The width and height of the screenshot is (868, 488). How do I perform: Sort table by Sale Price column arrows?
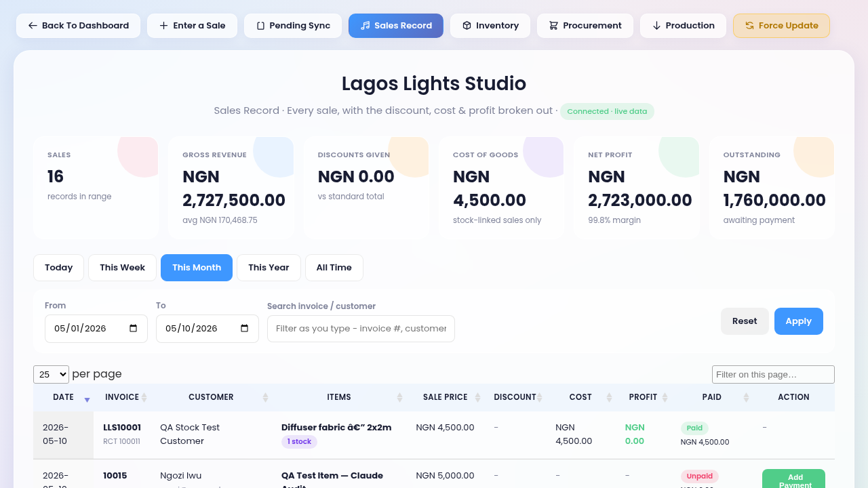[x=477, y=398]
